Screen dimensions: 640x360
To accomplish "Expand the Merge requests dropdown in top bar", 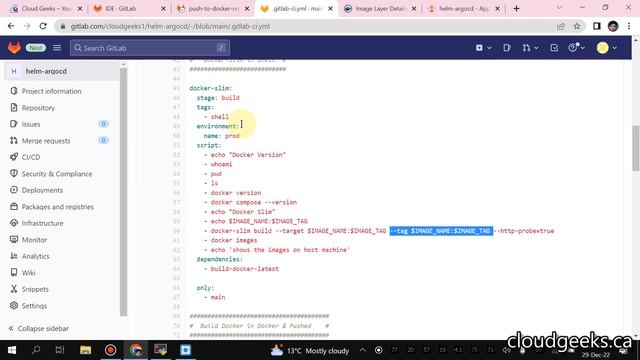I will (x=530, y=48).
